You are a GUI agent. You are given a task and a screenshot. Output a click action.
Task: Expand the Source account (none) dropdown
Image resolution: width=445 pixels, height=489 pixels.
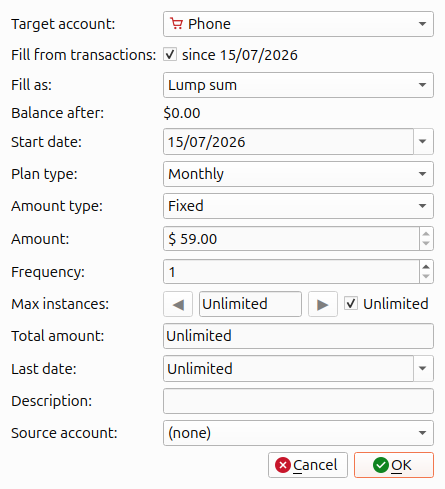(298, 433)
